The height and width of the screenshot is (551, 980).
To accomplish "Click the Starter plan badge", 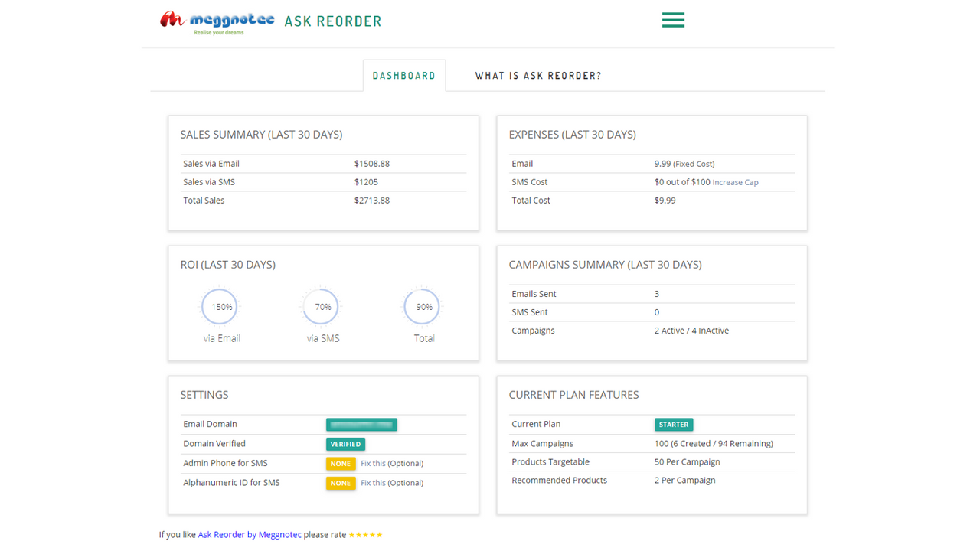I will [674, 425].
